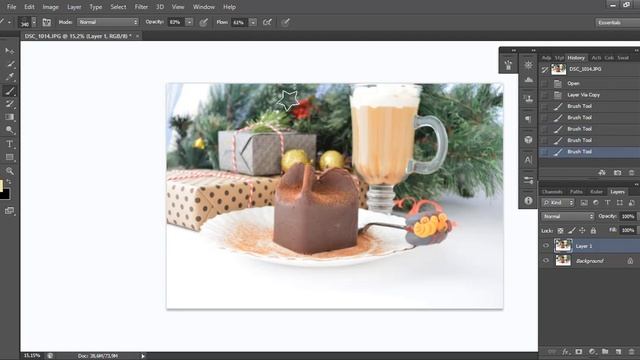Open status bar info arrow
Viewport: 640px width, 360px height.
[143, 356]
